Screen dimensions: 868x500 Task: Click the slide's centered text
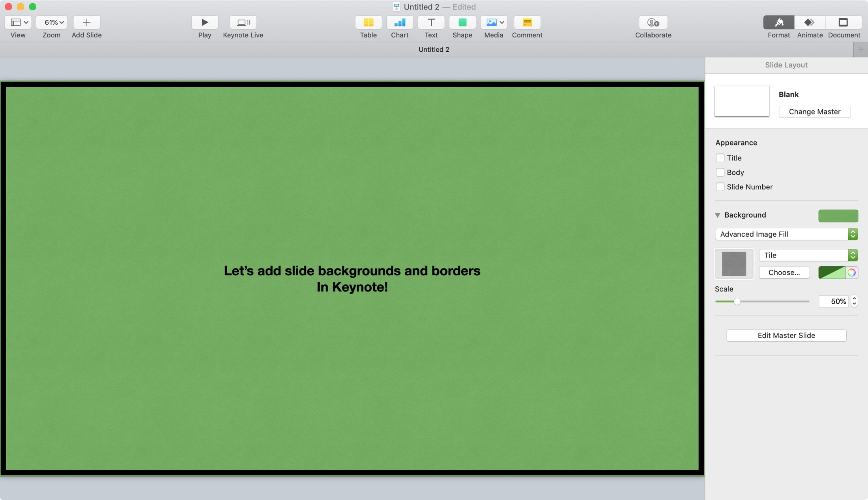(x=352, y=279)
